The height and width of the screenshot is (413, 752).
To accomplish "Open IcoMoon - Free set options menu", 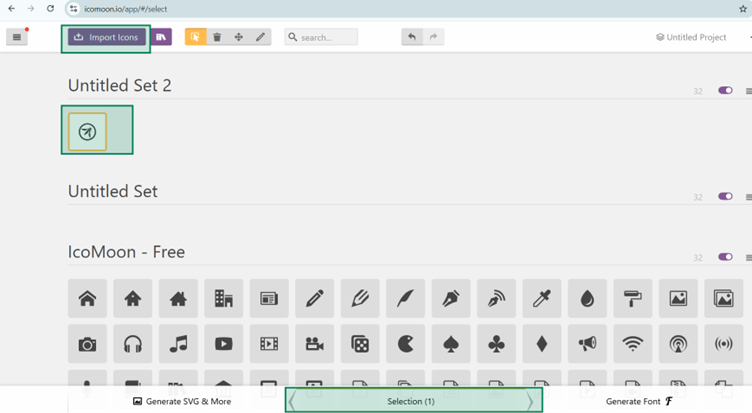I will point(748,257).
